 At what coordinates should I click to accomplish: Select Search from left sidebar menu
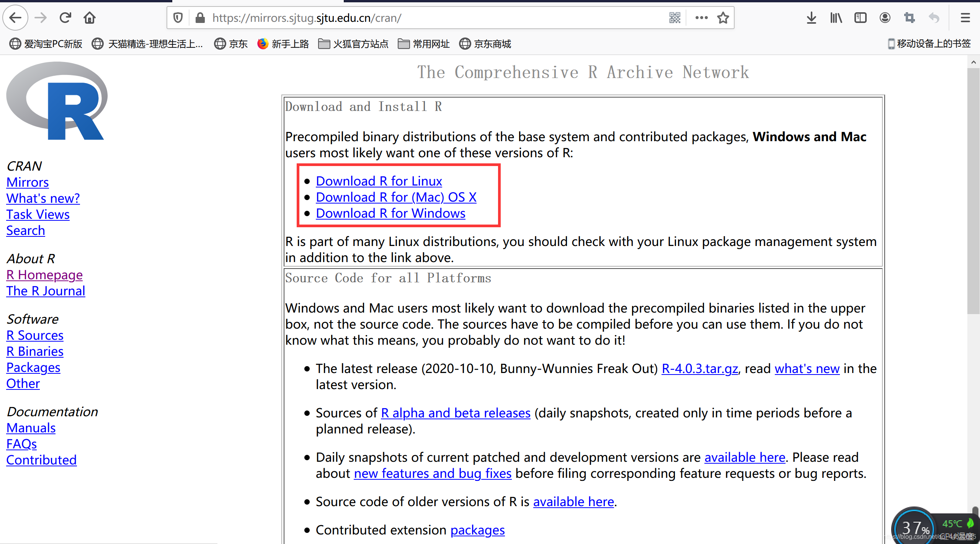25,230
